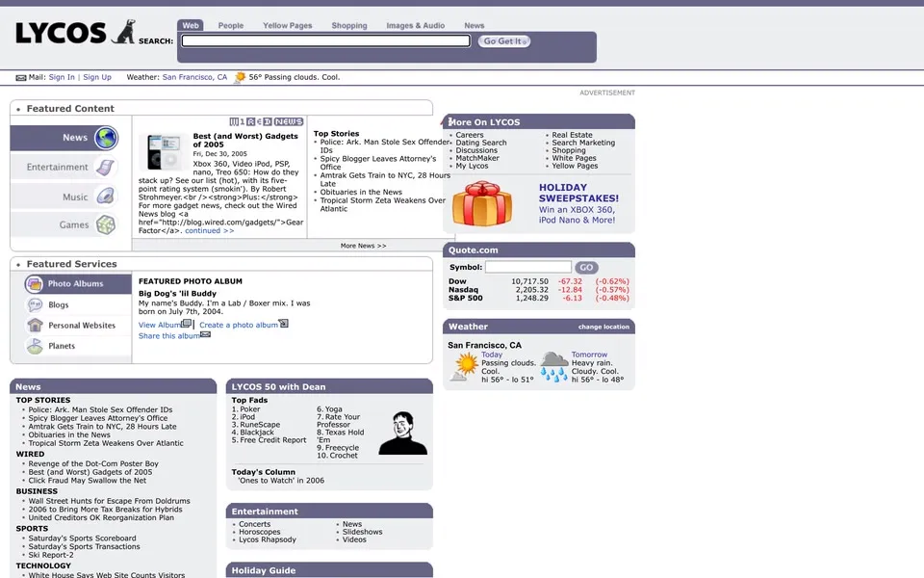Open the Entertainment featured content tab
Viewport: 924px width, 578px height.
[64, 167]
